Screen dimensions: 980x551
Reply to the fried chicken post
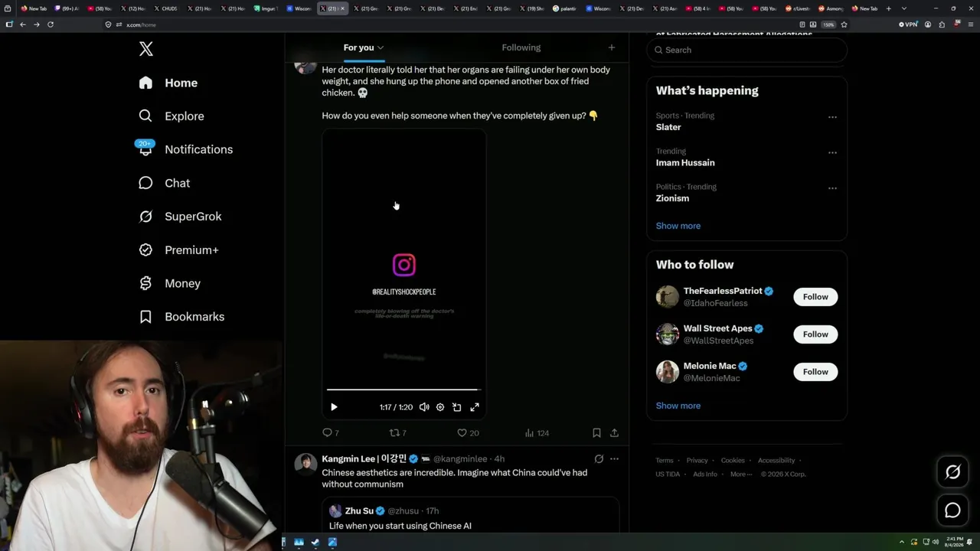tap(331, 433)
